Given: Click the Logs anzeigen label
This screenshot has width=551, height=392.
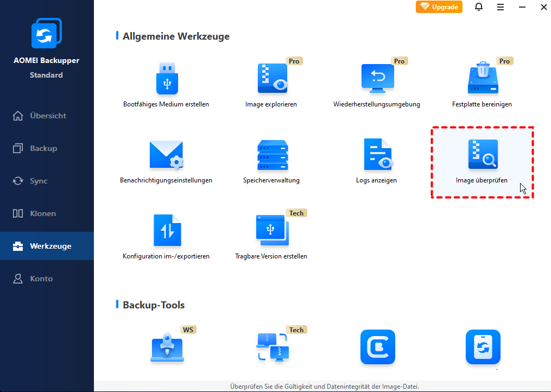Looking at the screenshot, I should (376, 180).
